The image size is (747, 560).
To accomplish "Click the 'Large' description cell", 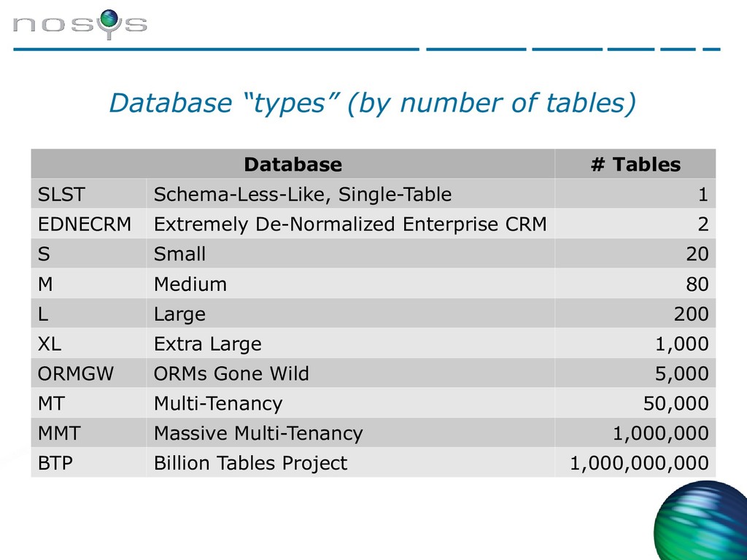I will [350, 314].
